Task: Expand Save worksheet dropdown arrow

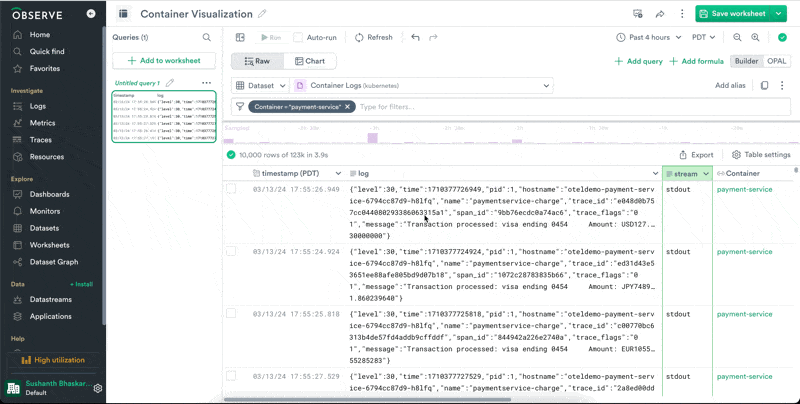Action: pyautogui.click(x=779, y=14)
